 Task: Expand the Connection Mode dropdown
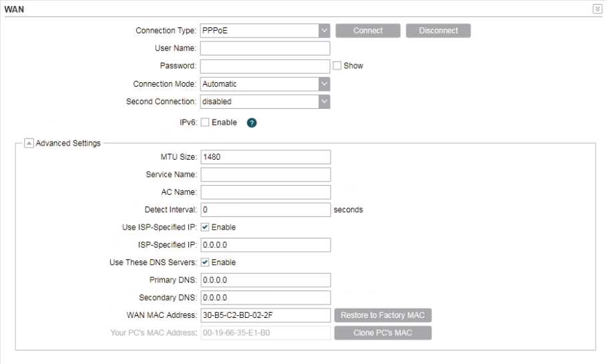point(265,84)
